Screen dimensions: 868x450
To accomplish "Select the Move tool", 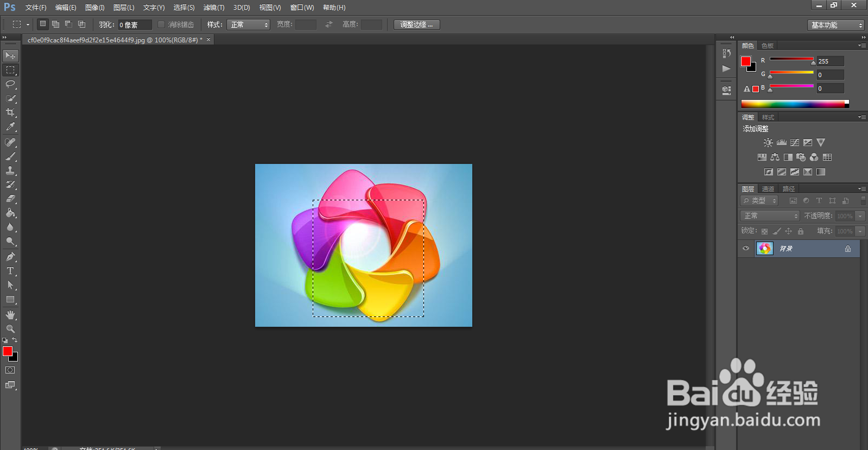I will pos(10,56).
